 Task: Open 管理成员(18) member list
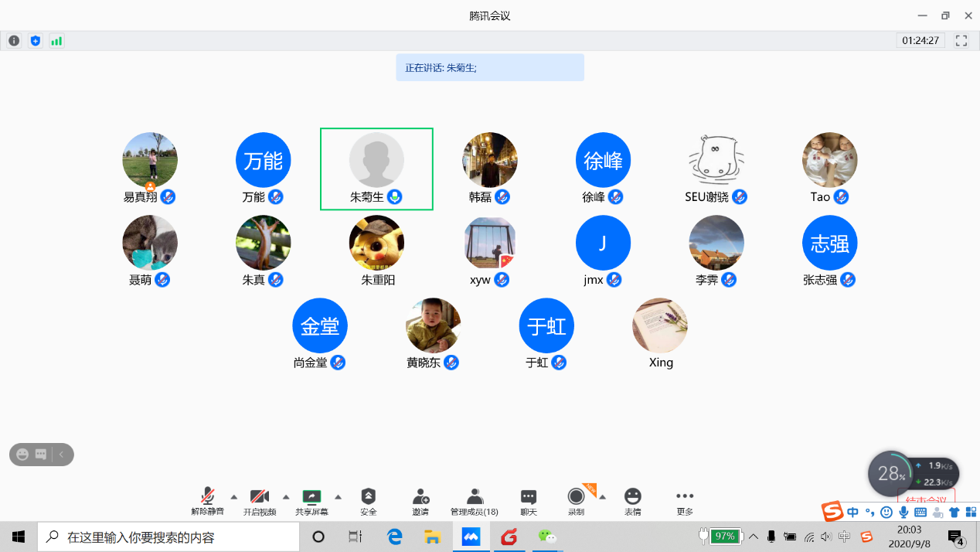(x=475, y=501)
